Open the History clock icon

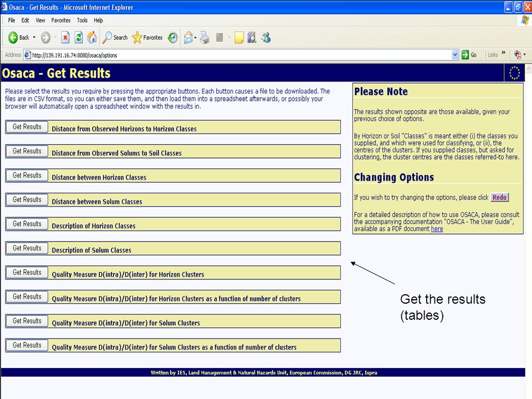coord(173,37)
